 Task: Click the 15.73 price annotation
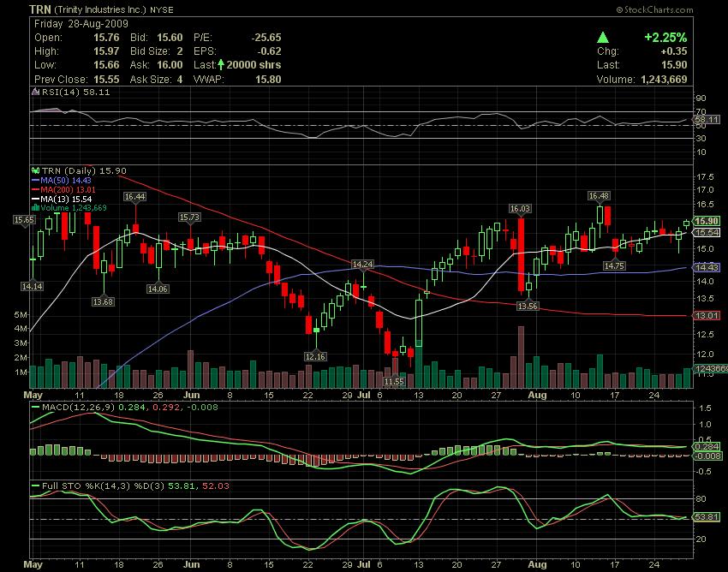tap(189, 217)
